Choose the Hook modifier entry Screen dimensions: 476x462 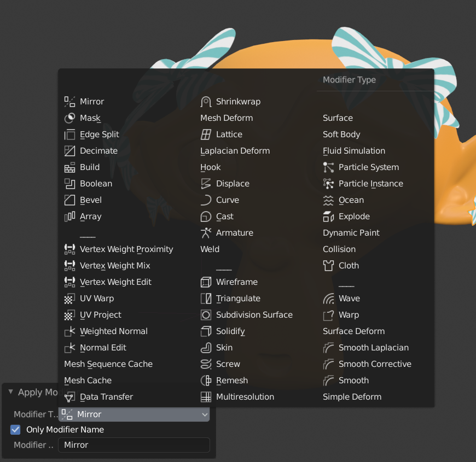tap(211, 167)
